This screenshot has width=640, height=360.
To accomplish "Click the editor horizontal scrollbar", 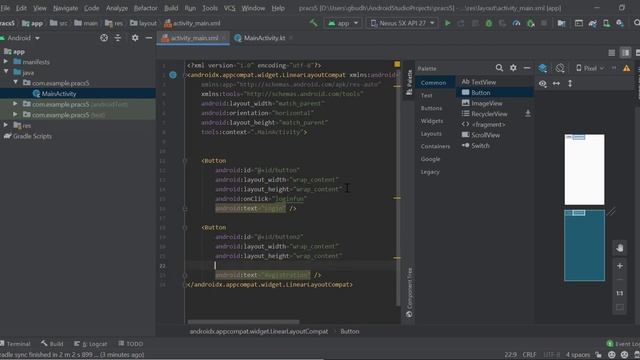I will click(243, 322).
